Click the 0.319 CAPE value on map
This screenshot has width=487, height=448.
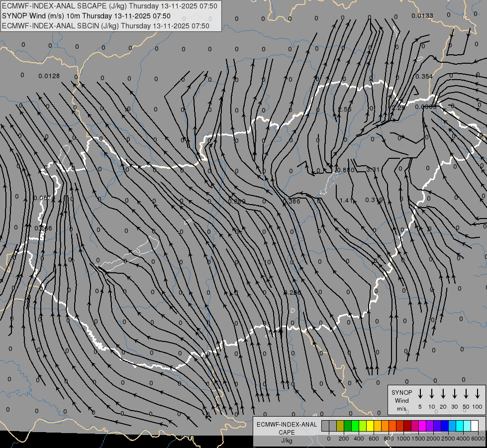(x=374, y=200)
